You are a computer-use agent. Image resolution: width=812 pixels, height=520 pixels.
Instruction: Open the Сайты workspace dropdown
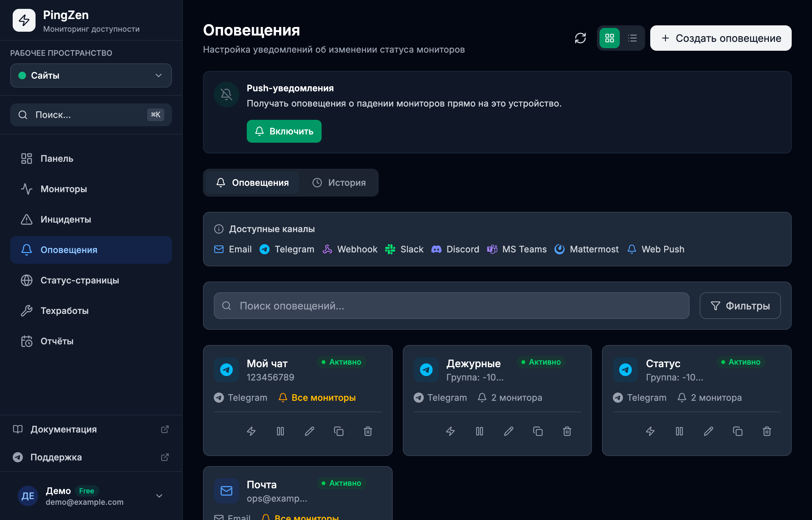click(91, 75)
